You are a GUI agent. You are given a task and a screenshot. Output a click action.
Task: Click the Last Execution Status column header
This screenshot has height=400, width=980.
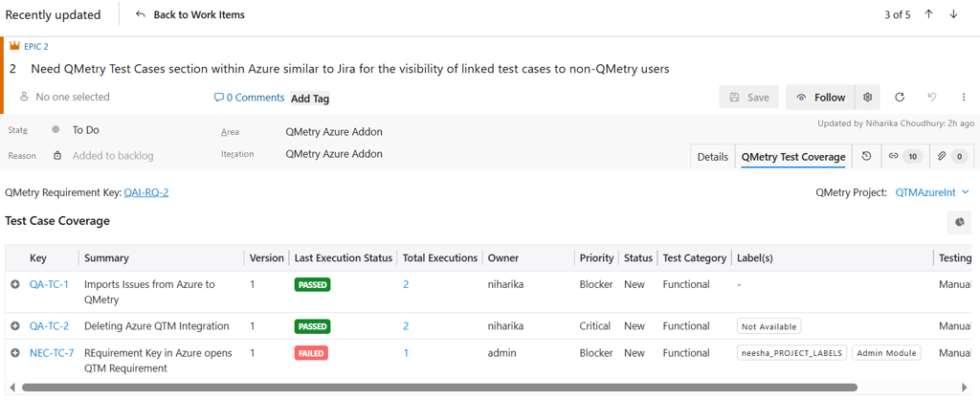[344, 258]
